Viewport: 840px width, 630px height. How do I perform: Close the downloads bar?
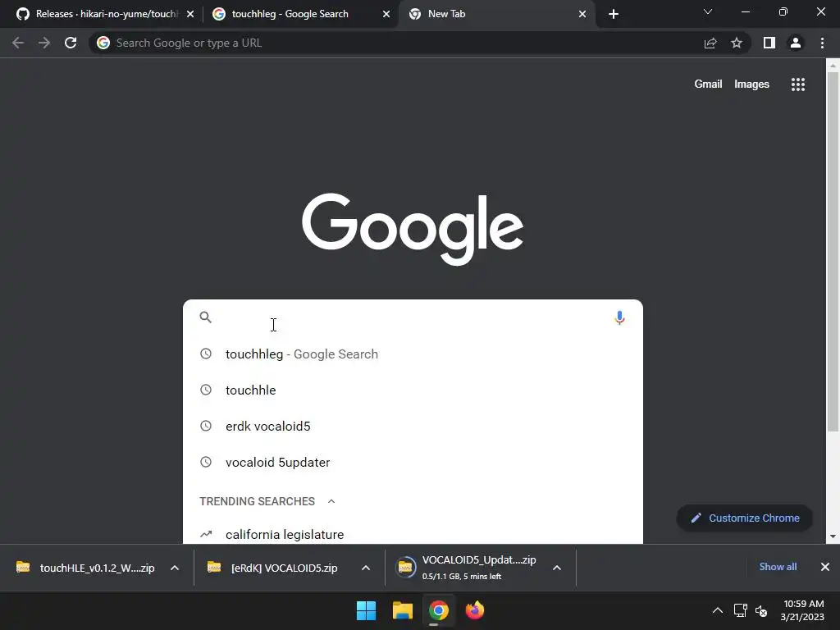pyautogui.click(x=825, y=567)
